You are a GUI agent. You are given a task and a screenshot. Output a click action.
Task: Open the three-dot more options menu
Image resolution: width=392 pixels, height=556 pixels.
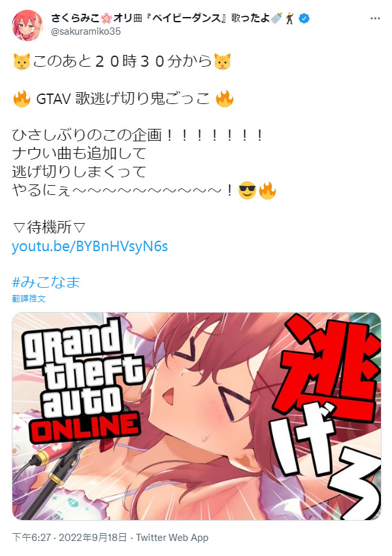(x=375, y=18)
